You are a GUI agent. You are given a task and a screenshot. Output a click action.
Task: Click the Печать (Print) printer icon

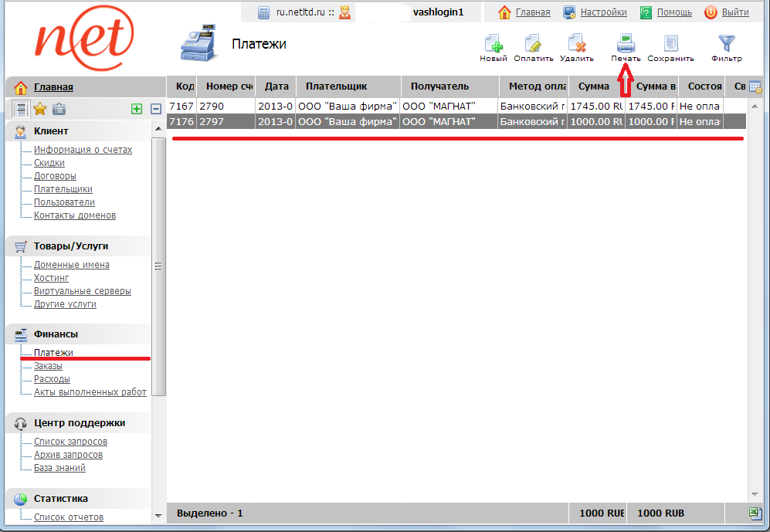coord(626,44)
